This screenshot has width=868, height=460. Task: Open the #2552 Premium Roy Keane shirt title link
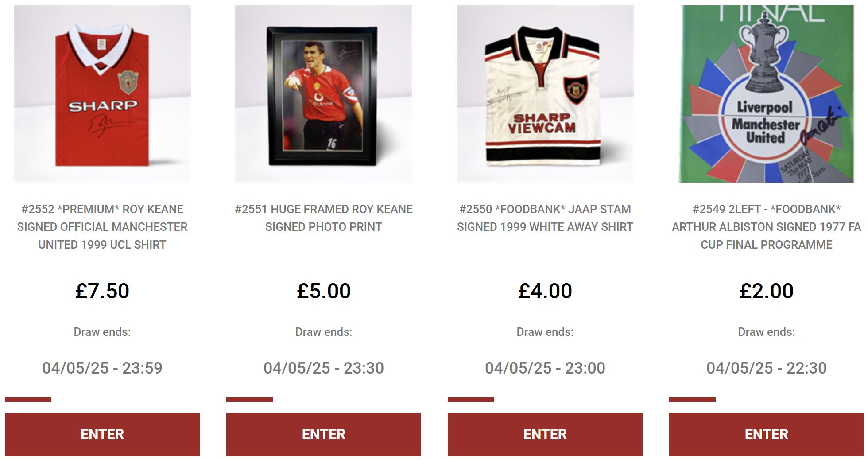coord(102,227)
